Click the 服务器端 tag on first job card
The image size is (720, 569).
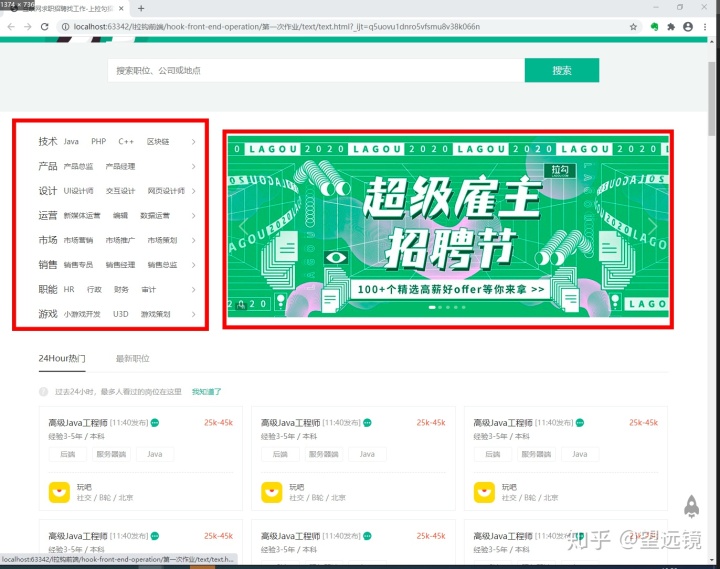click(x=111, y=454)
